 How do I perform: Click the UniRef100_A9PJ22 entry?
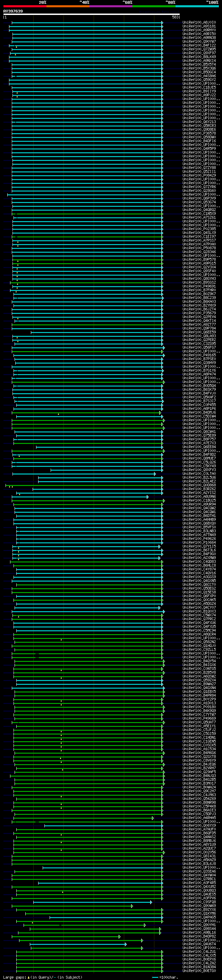(x=199, y=95)
